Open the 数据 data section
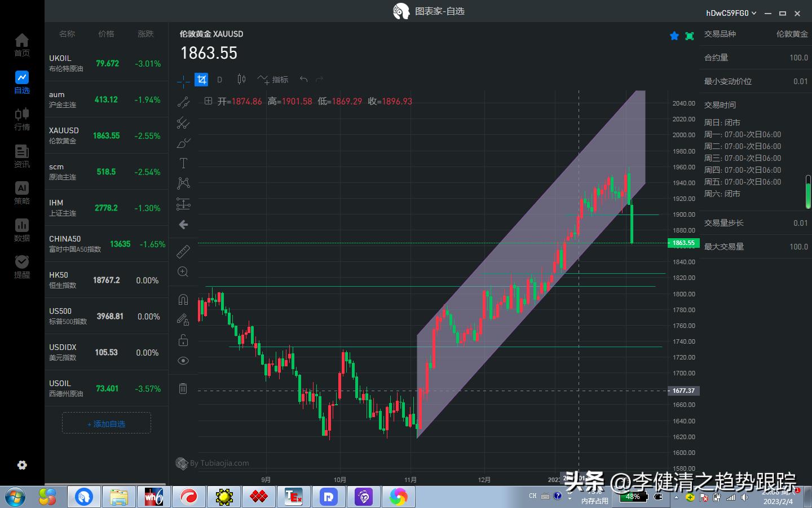 [22, 230]
